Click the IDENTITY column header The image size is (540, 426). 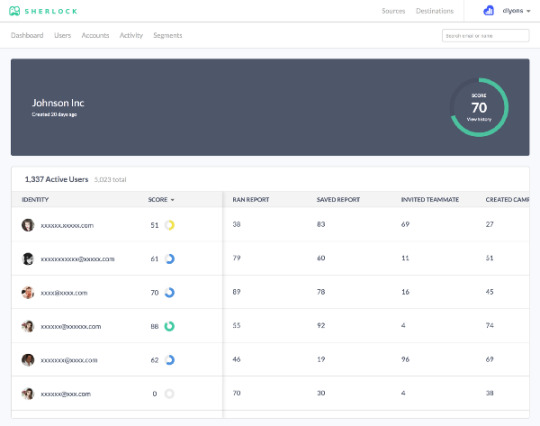pos(35,200)
